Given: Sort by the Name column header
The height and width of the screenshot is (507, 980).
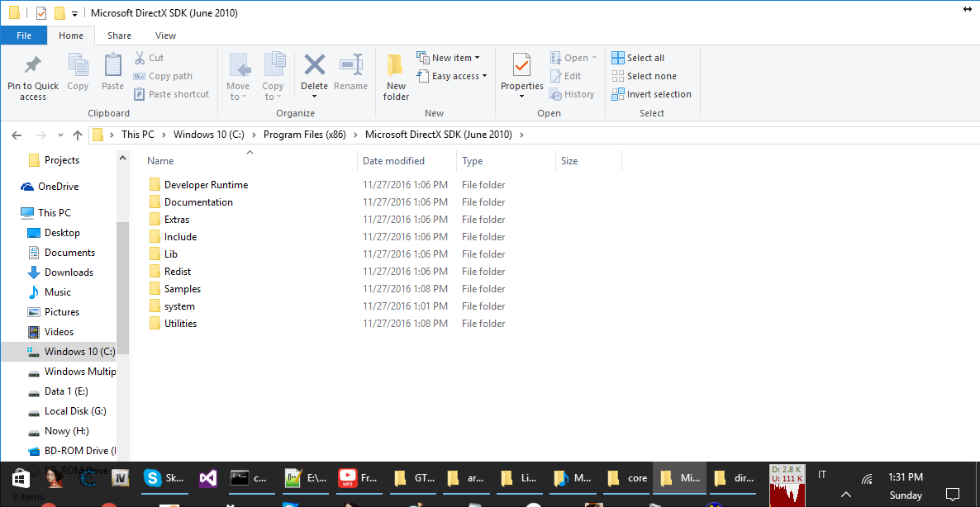Looking at the screenshot, I should 250,161.
